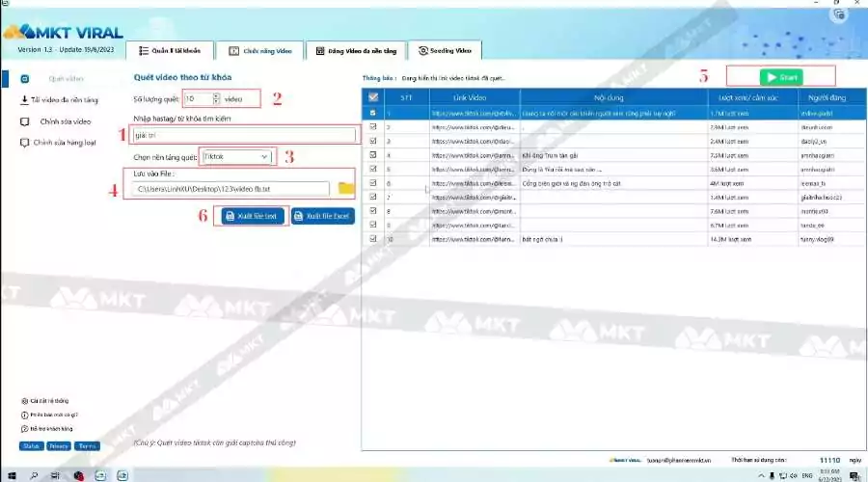Image resolution: width=868 pixels, height=482 pixels.
Task: Click the Privacy button
Action: point(59,446)
